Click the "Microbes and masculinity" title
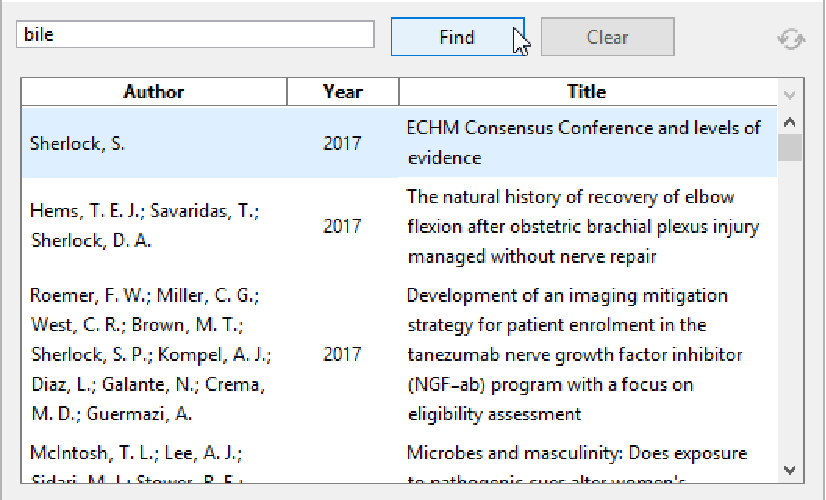 click(577, 454)
